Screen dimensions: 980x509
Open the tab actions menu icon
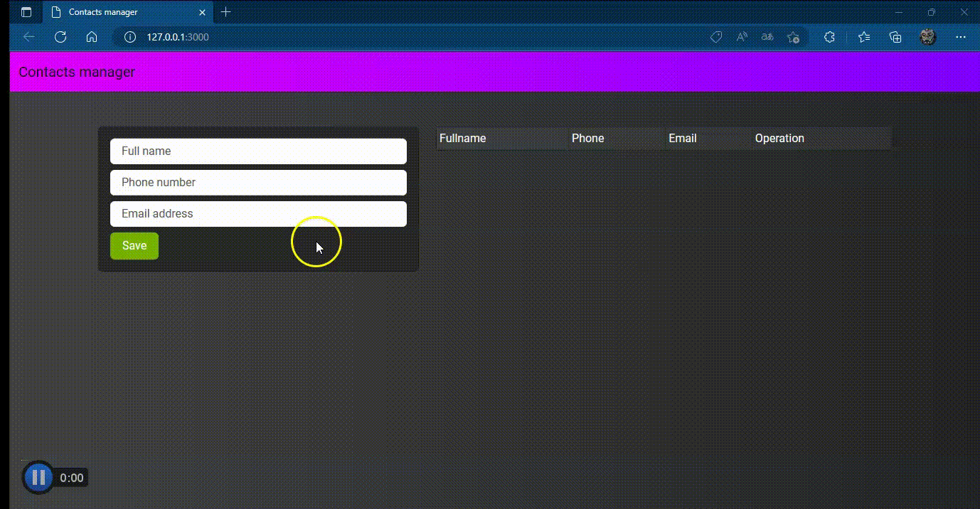coord(26,12)
